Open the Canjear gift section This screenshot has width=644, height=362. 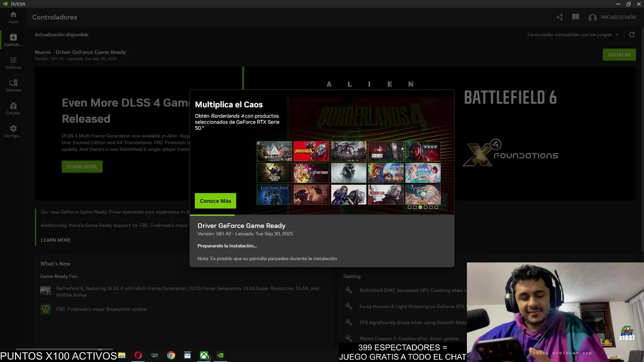click(13, 108)
